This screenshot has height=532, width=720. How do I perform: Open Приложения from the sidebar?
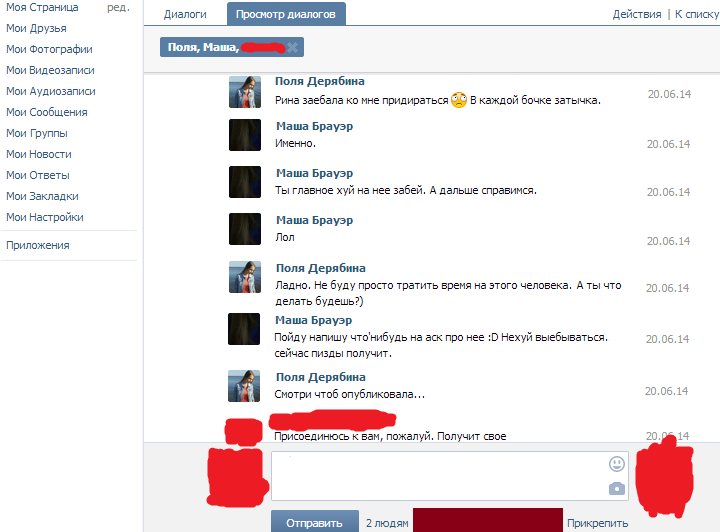click(x=38, y=245)
